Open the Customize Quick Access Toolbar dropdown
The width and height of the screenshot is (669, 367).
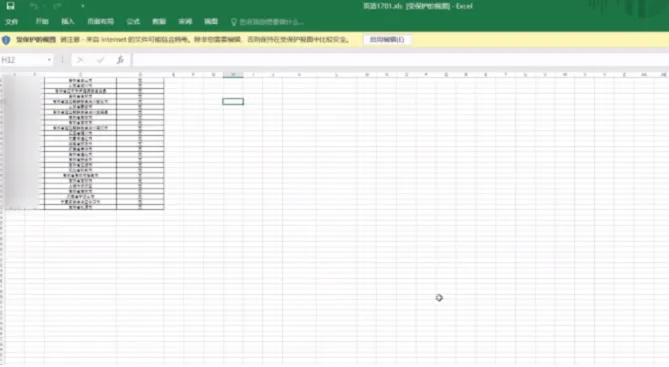82,6
